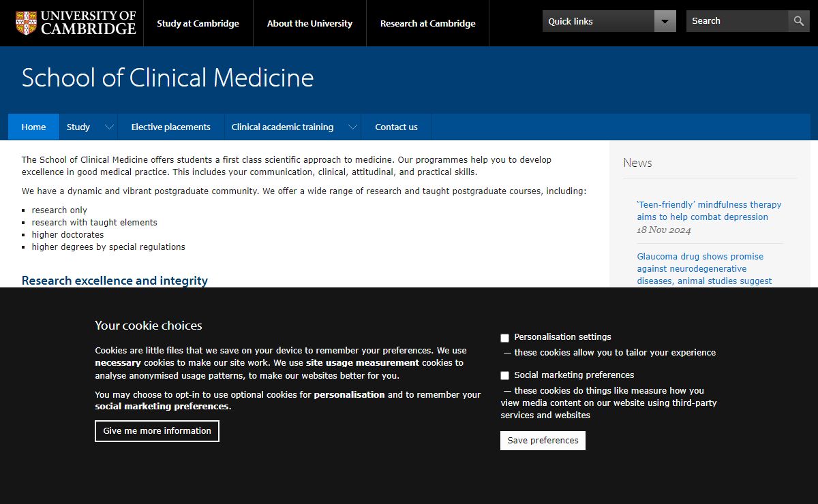This screenshot has height=504, width=818.
Task: Open the Contact us tab
Action: coord(396,127)
